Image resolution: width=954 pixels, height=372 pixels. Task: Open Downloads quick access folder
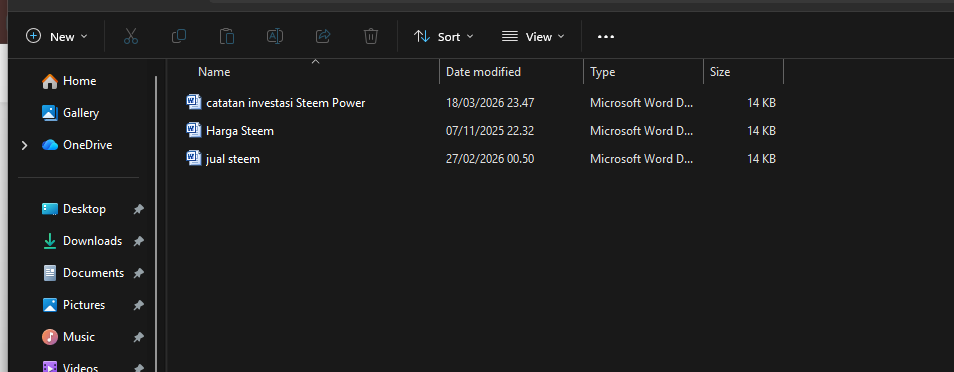pos(92,241)
